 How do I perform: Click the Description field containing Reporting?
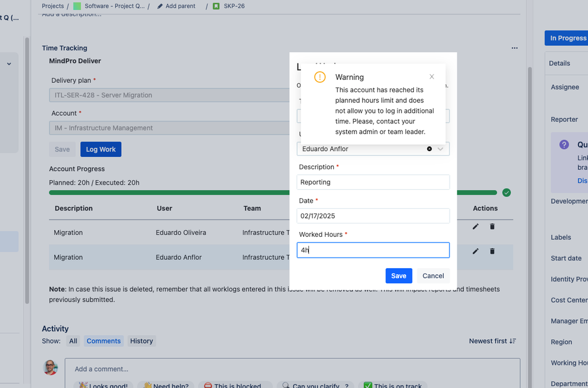coord(373,182)
